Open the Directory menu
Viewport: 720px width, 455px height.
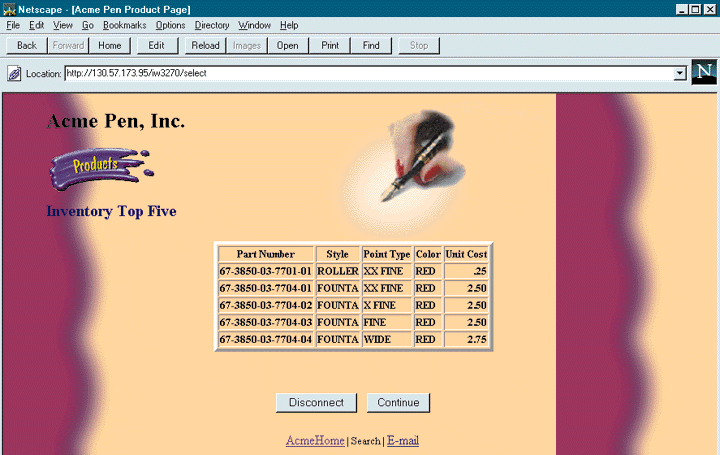coord(212,25)
